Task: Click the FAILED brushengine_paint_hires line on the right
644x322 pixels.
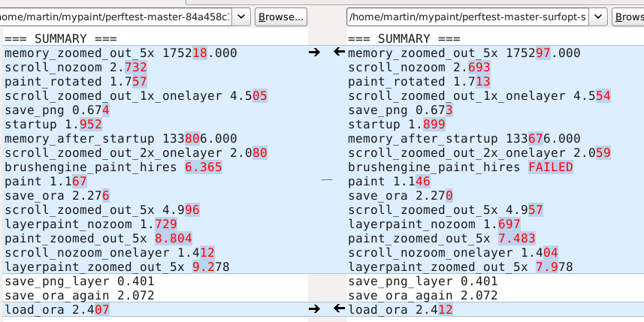Action: pyautogui.click(x=460, y=167)
